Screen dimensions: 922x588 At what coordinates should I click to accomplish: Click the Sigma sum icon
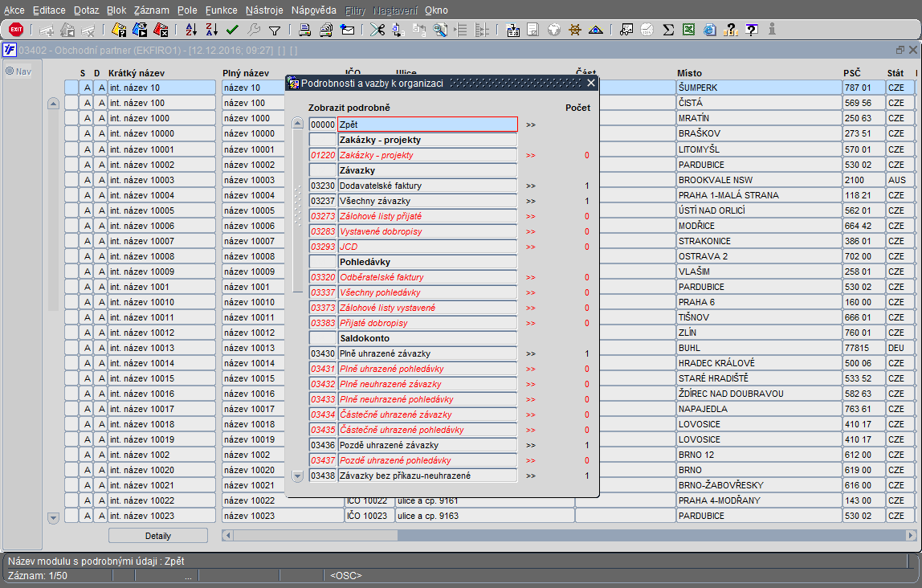668,30
